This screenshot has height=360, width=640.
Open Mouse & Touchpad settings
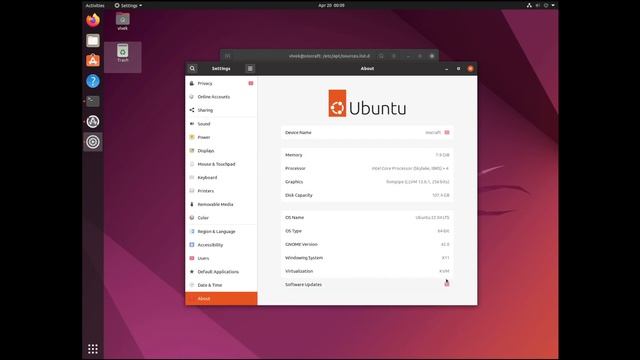[x=221, y=164]
